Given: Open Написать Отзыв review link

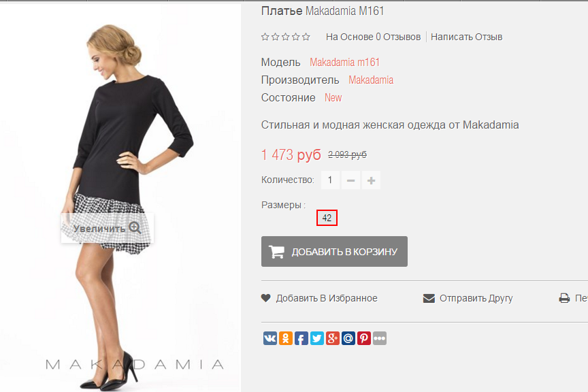Looking at the screenshot, I should pos(466,37).
